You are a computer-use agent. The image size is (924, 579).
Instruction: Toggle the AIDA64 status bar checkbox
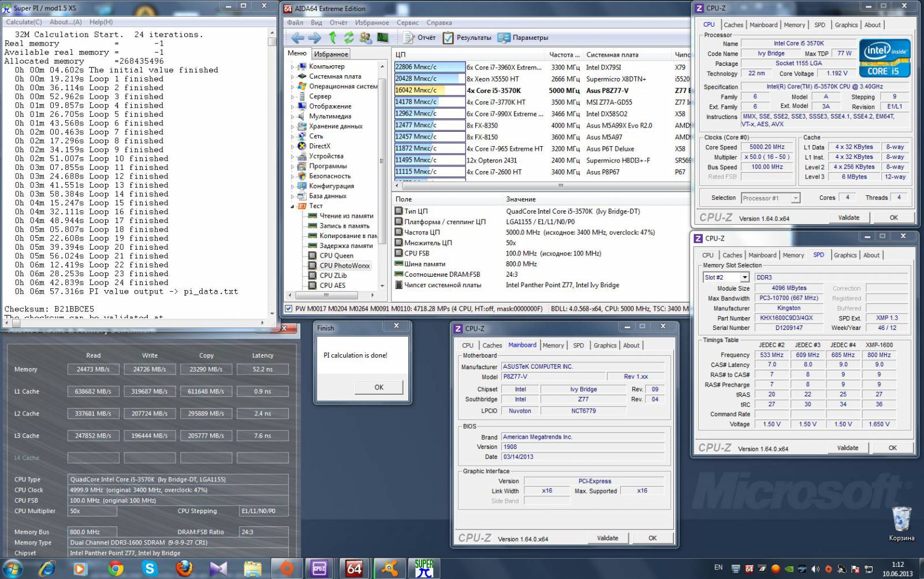click(x=289, y=309)
